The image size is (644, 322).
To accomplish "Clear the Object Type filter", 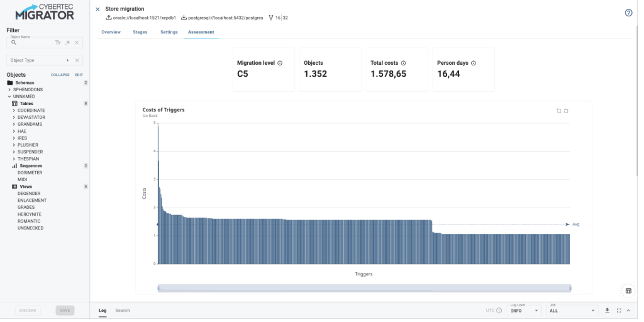I will [x=77, y=60].
